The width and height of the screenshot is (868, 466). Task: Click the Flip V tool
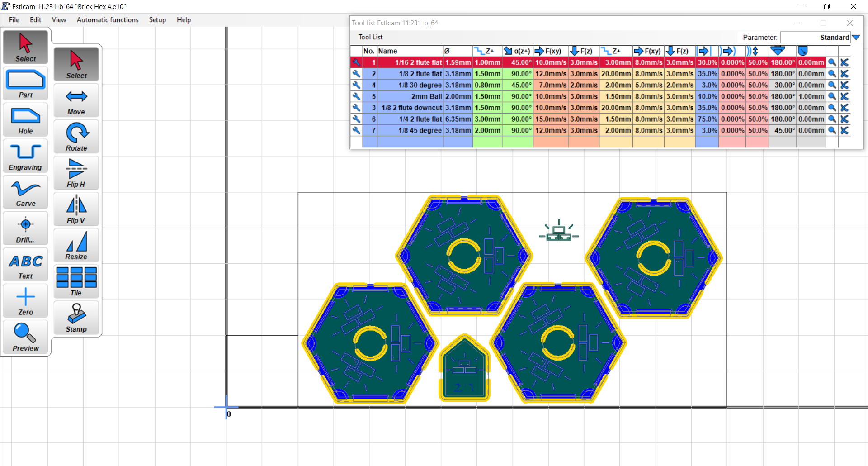pyautogui.click(x=76, y=209)
